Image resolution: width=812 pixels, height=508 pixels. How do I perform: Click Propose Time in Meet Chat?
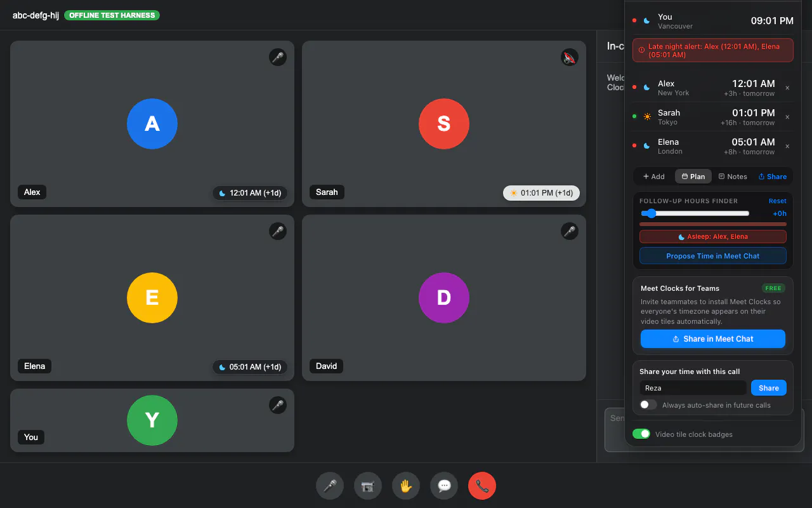point(713,256)
